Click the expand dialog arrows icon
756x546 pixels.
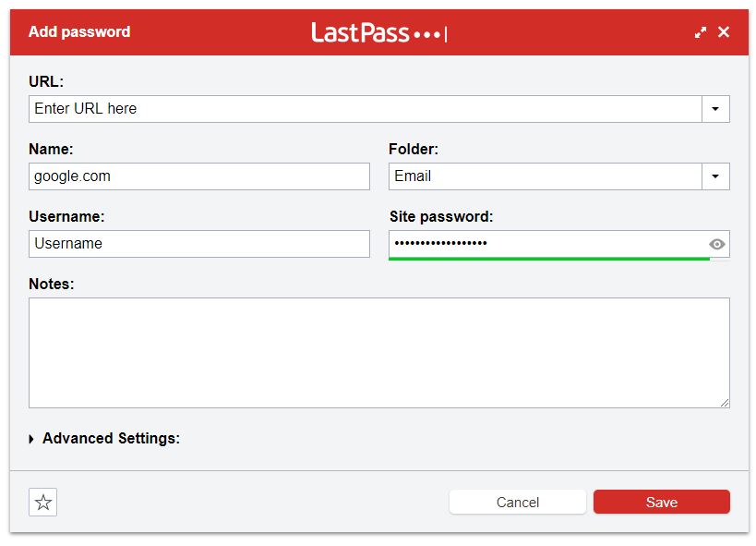click(x=701, y=32)
